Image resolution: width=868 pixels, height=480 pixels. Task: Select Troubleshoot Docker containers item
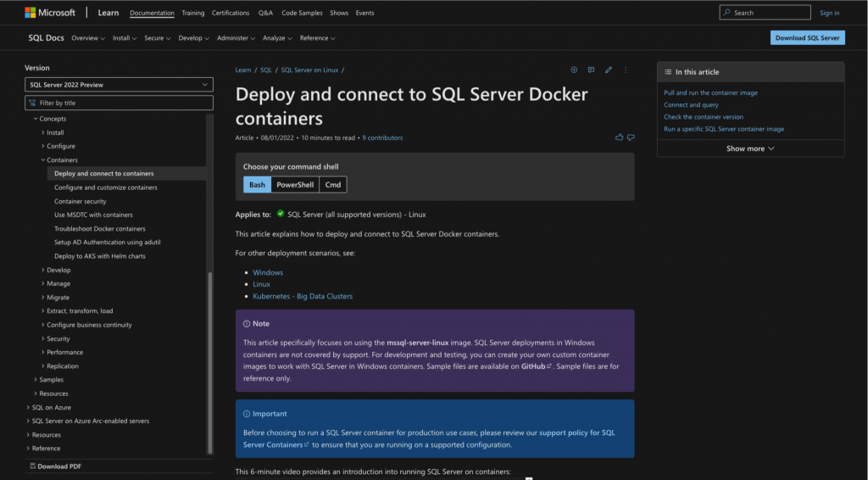point(100,229)
